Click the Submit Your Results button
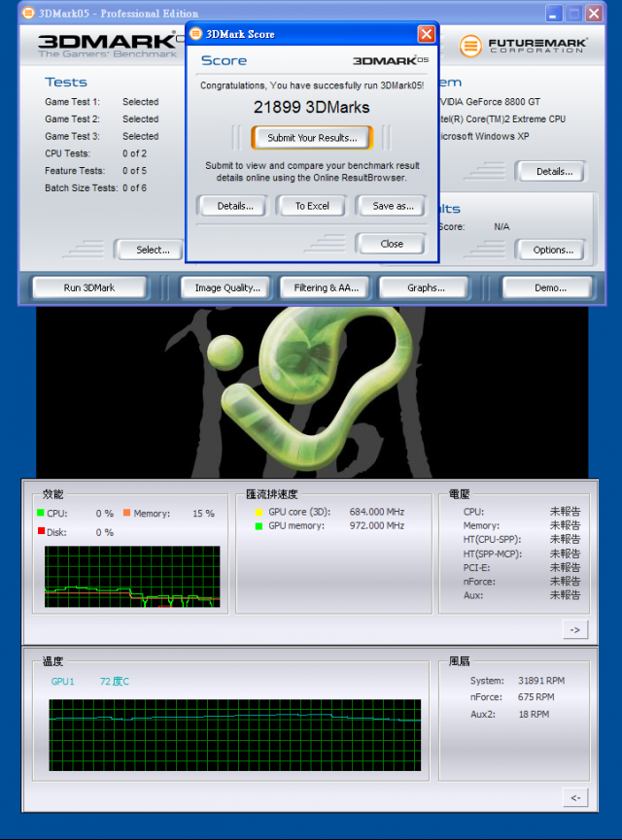622x840 pixels. [312, 138]
